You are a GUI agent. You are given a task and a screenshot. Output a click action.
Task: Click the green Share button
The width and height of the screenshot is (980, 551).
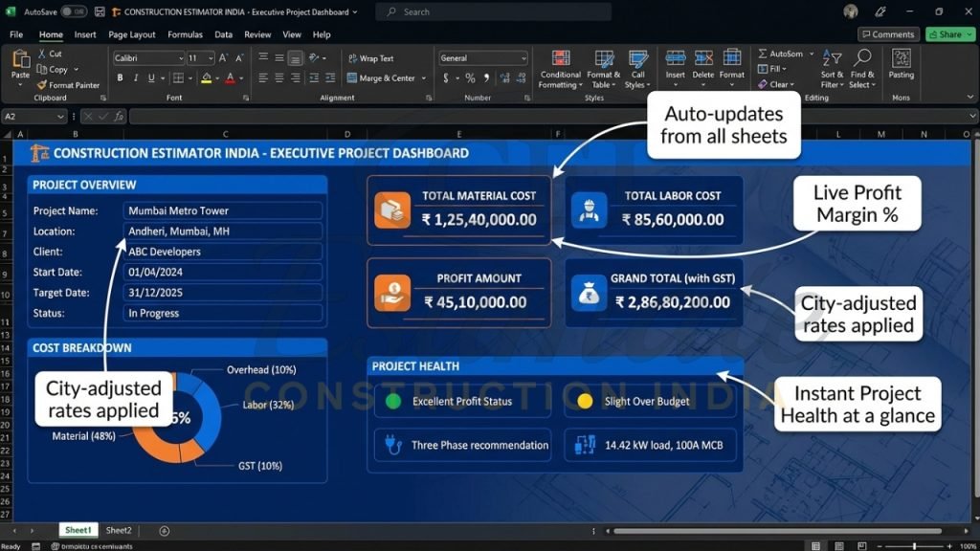(x=950, y=34)
